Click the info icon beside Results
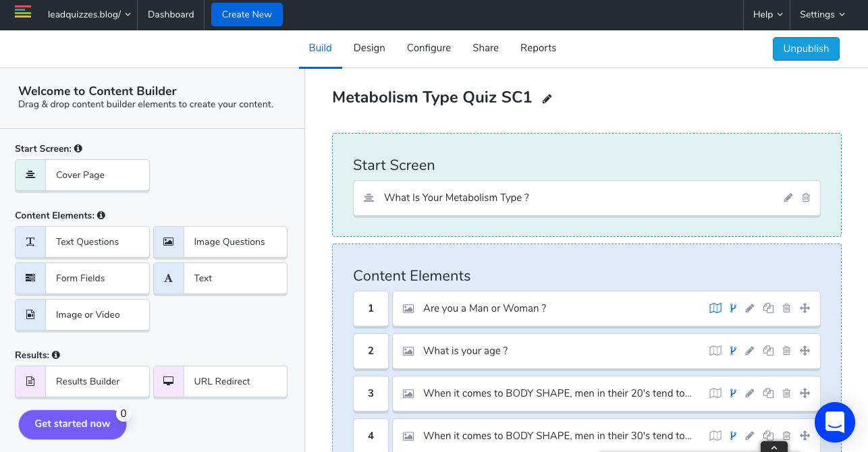Viewport: 868px width, 452px height. click(x=56, y=354)
